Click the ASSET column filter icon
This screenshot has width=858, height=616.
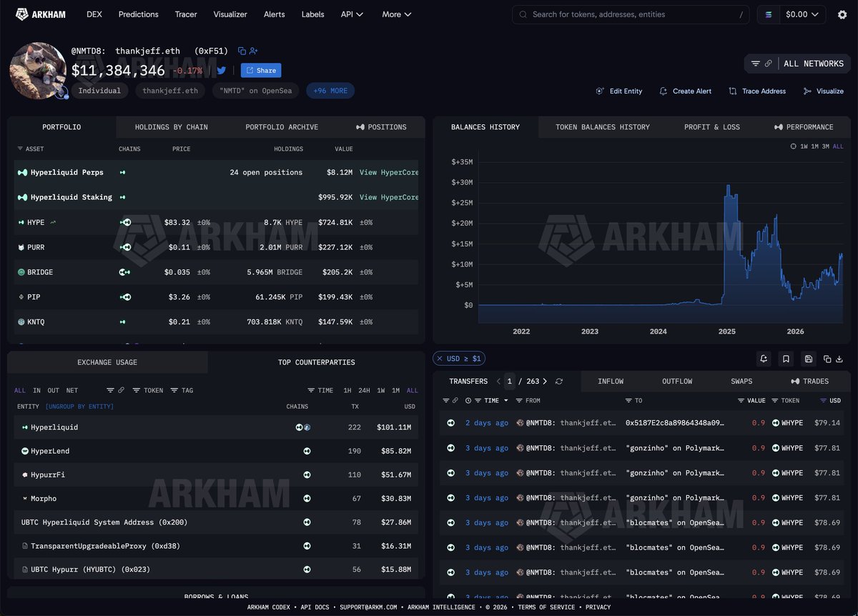tap(20, 149)
